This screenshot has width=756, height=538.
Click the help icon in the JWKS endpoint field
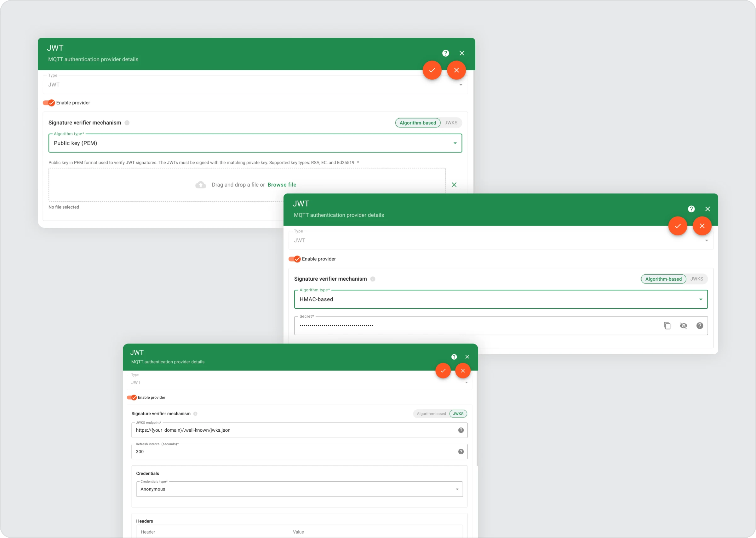[461, 430]
